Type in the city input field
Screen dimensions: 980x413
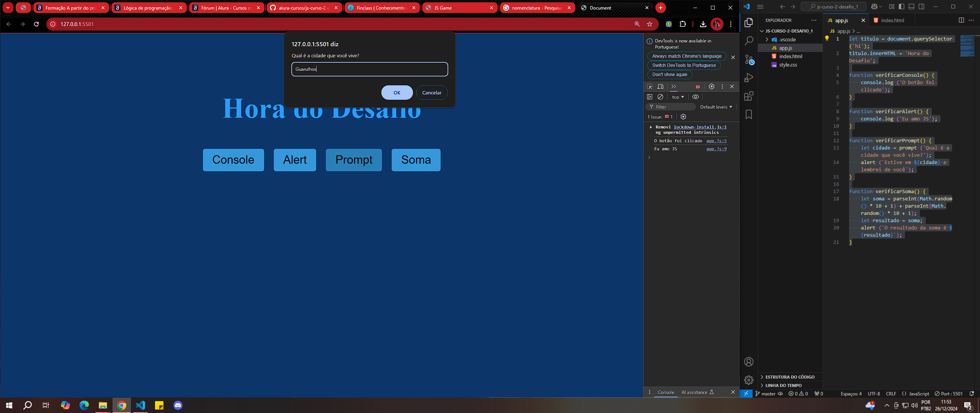click(x=369, y=68)
